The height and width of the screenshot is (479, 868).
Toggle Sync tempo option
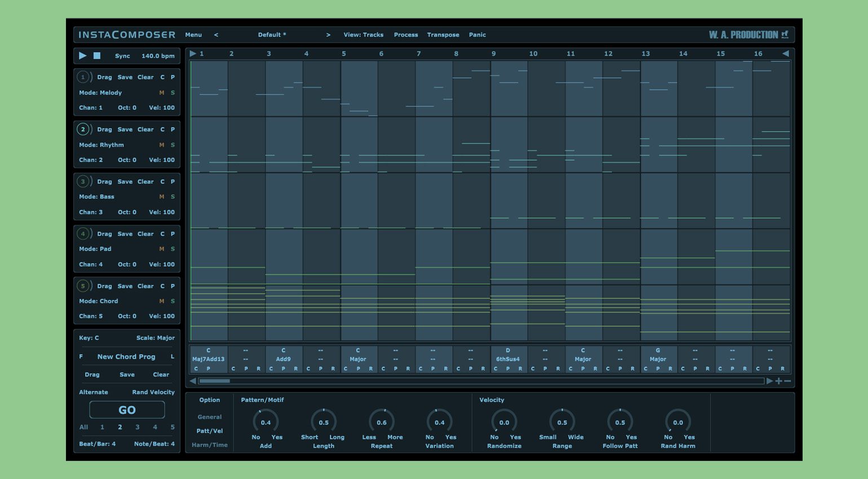tap(122, 56)
